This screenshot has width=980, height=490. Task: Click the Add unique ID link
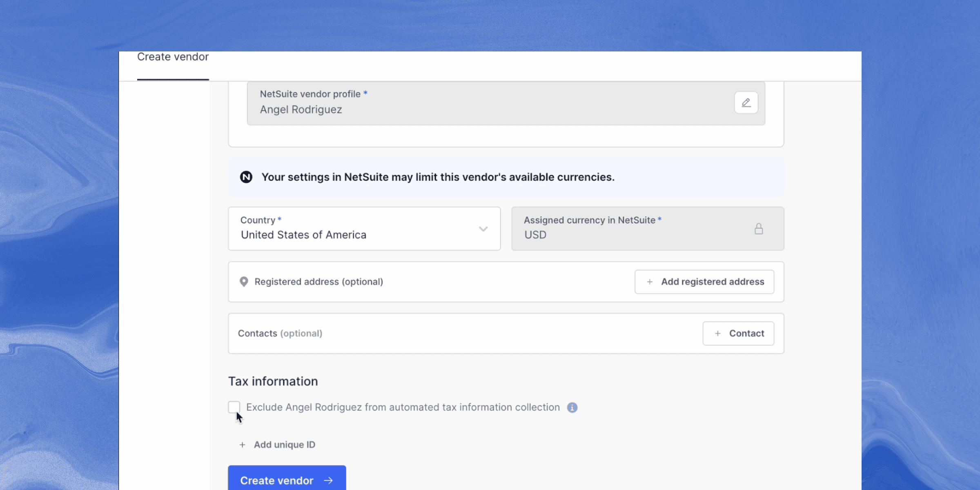pos(284,445)
